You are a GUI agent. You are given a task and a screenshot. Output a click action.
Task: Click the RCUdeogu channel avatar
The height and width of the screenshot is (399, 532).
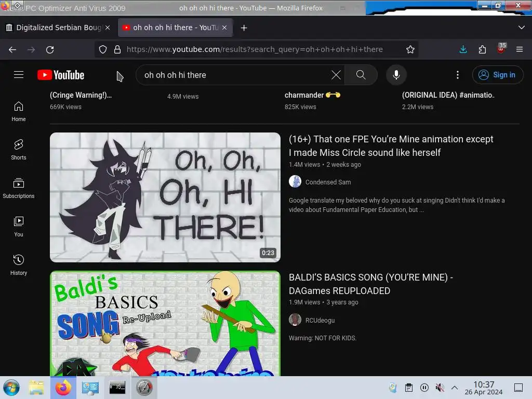tap(295, 320)
